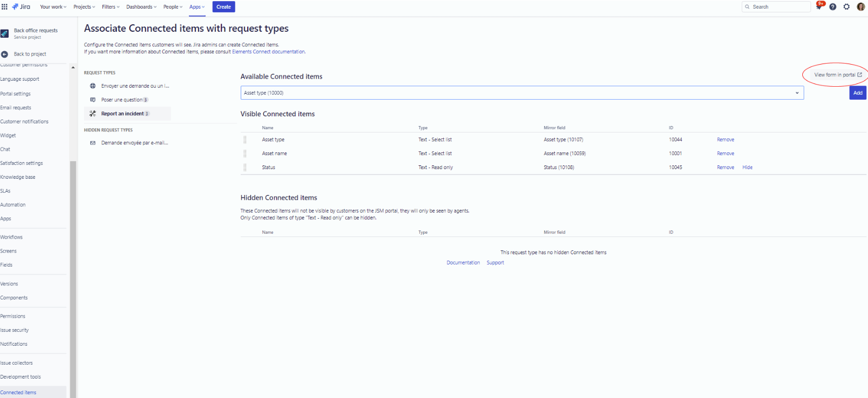Open the app switcher grid icon
The height and width of the screenshot is (398, 868).
(4, 7)
